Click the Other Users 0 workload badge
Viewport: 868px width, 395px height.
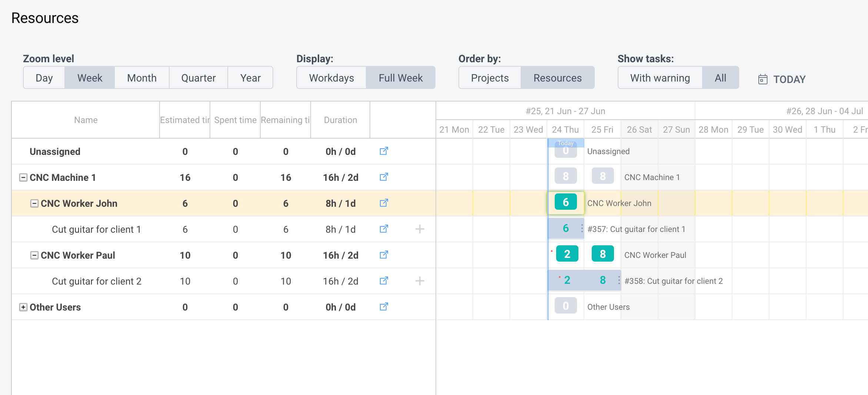(x=565, y=306)
